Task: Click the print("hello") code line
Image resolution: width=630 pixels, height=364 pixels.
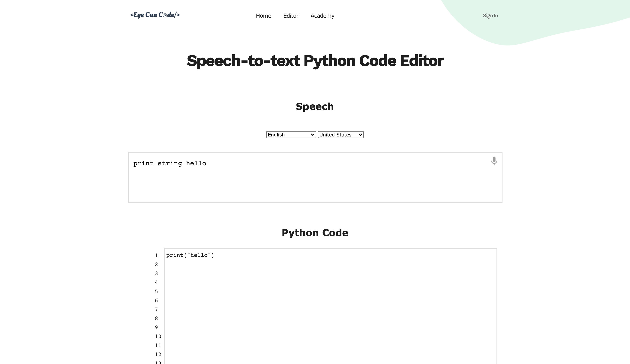Action: (x=190, y=255)
